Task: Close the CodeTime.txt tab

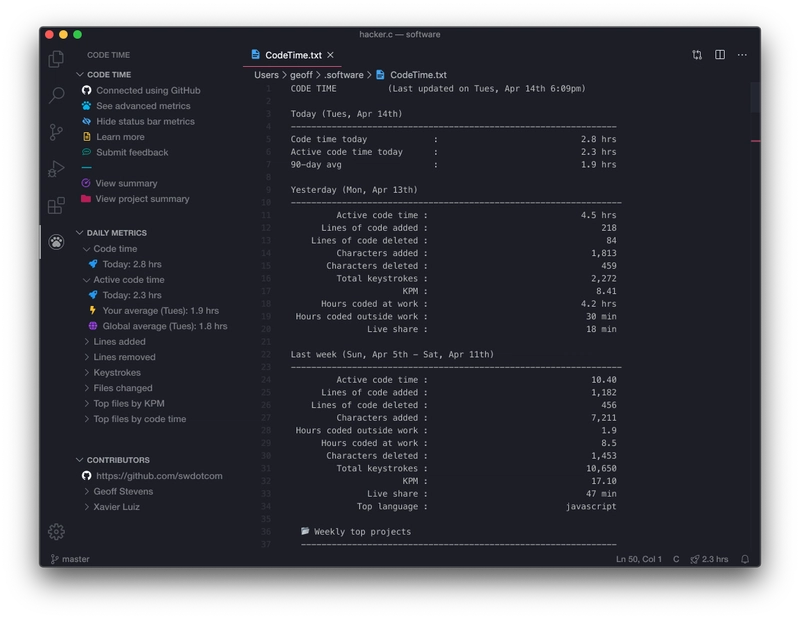Action: pos(331,55)
